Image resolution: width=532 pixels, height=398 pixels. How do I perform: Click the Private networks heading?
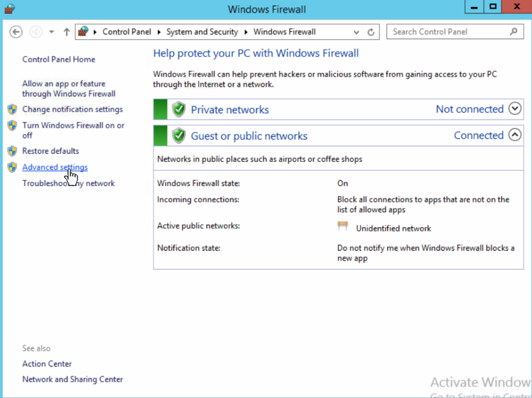(230, 109)
